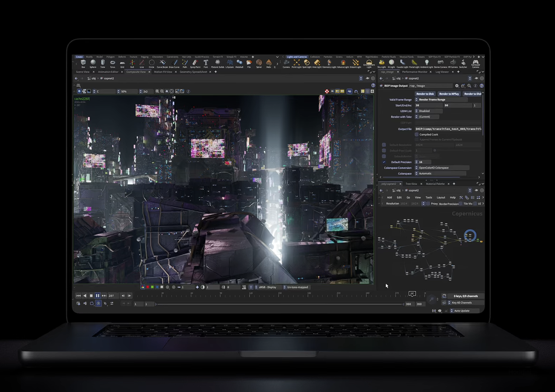The image size is (555, 392).
Task: Uncheck the Default Precision override
Action: pos(384,162)
